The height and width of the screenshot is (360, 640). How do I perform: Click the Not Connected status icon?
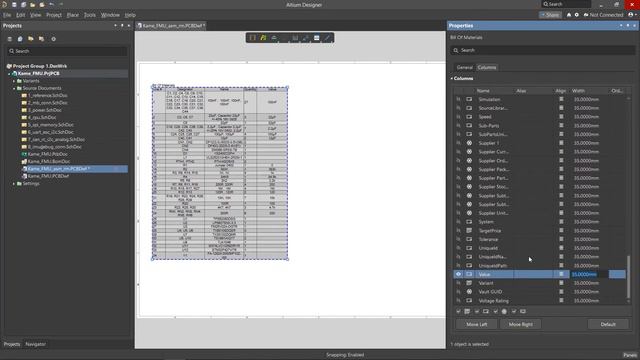tap(586, 15)
